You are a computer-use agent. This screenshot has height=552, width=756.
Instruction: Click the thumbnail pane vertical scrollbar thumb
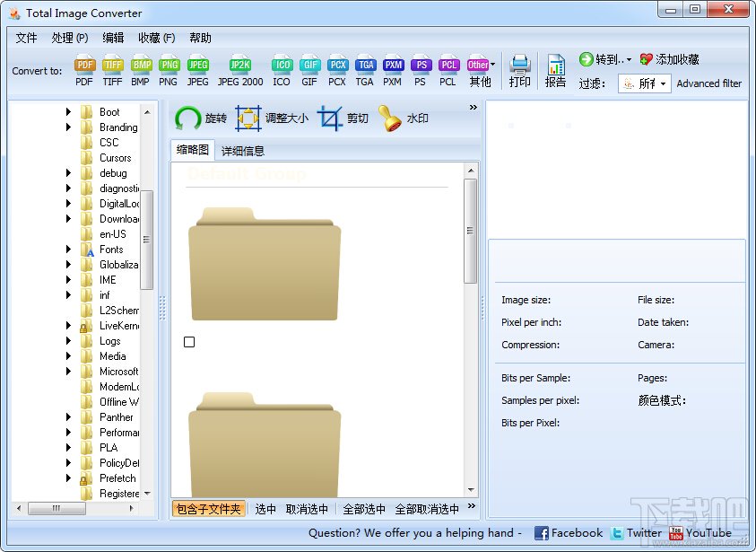point(471,231)
